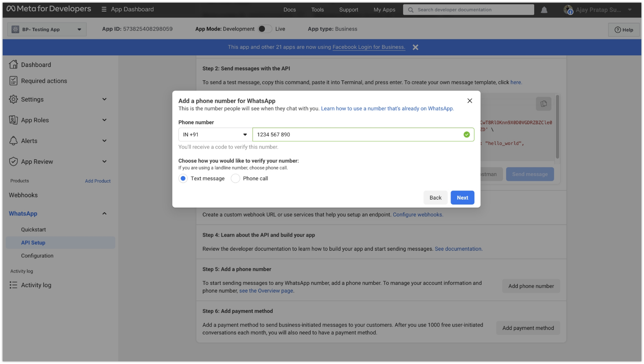Click the green validation checkmark in phone field

point(466,135)
